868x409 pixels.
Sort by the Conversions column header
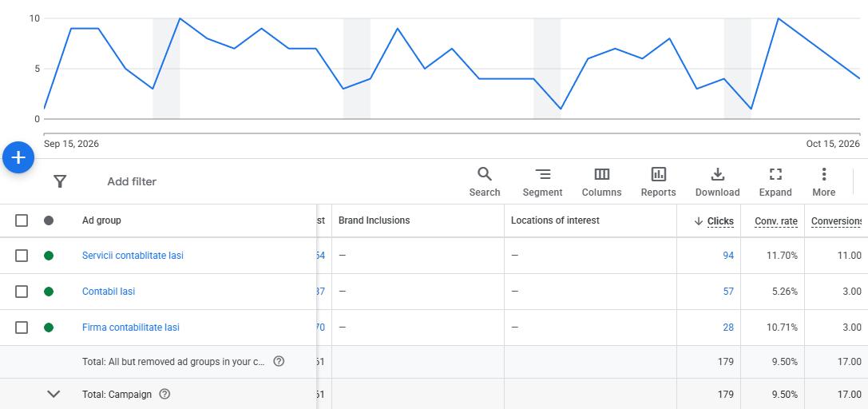[836, 220]
